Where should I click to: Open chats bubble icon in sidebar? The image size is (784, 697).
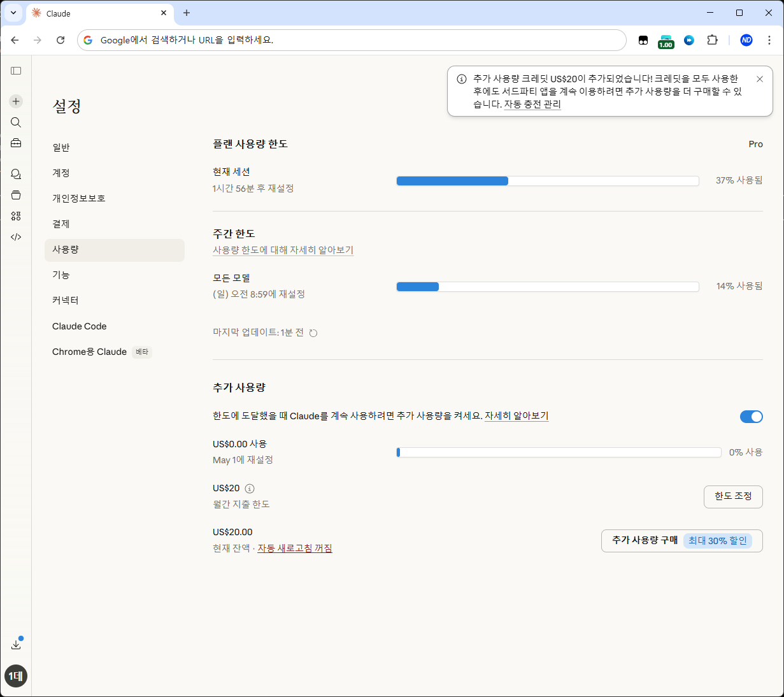pyautogui.click(x=16, y=174)
